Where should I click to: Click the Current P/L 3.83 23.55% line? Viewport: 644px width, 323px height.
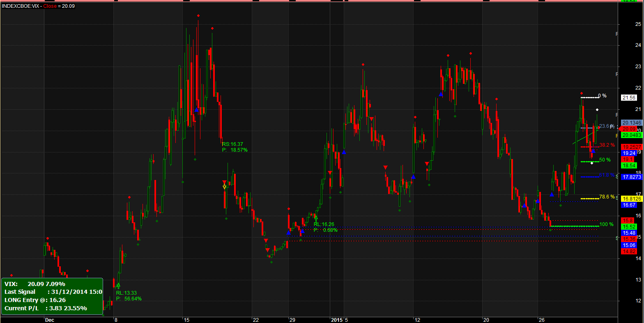pos(46,308)
